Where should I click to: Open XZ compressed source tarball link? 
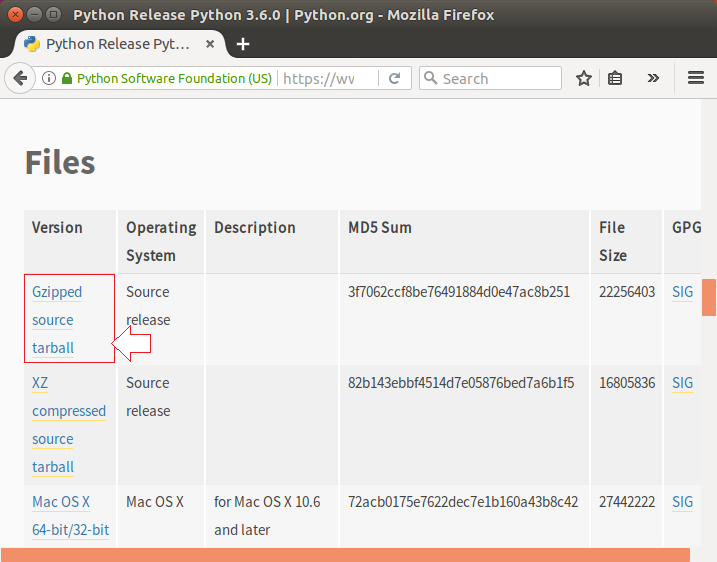point(69,425)
